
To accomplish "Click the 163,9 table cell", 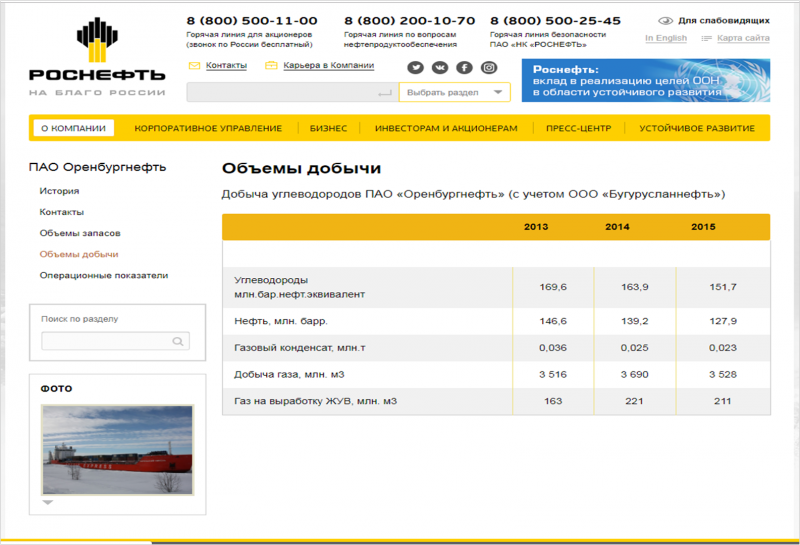I will 635,287.
